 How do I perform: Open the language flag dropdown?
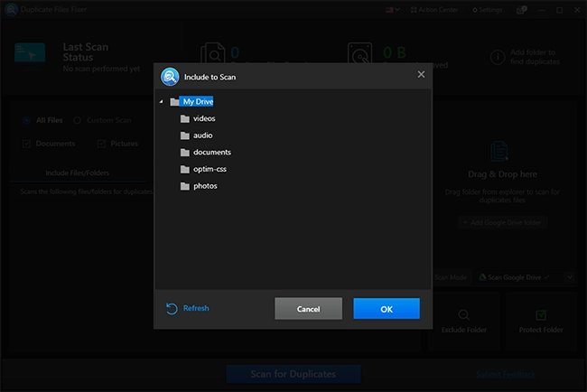(393, 10)
